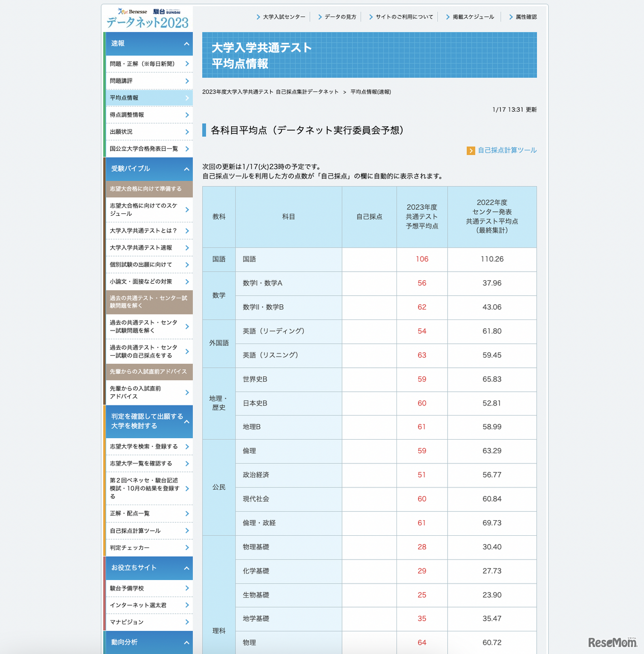Click the arrow icon beside 判定チェッカー
Viewport: 644px width, 654px height.
coord(187,548)
